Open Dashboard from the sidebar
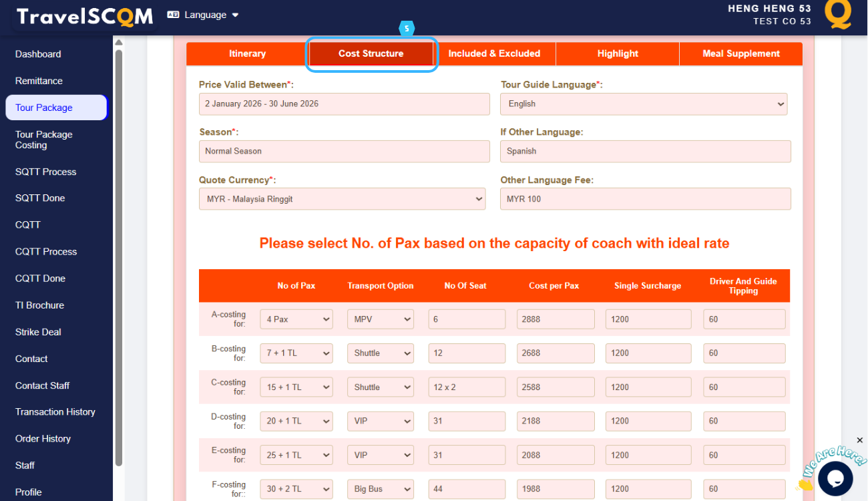This screenshot has width=868, height=501. (x=38, y=54)
